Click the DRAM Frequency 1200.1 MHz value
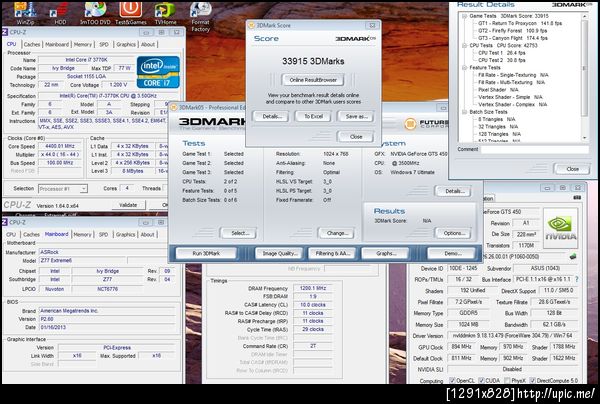The image size is (600, 404). [x=313, y=288]
